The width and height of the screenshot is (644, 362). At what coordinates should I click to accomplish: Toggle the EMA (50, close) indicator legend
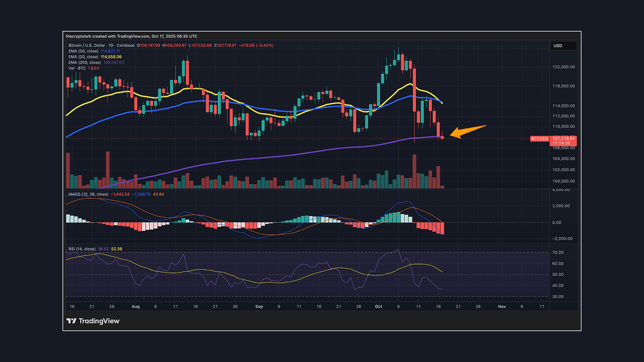point(83,51)
